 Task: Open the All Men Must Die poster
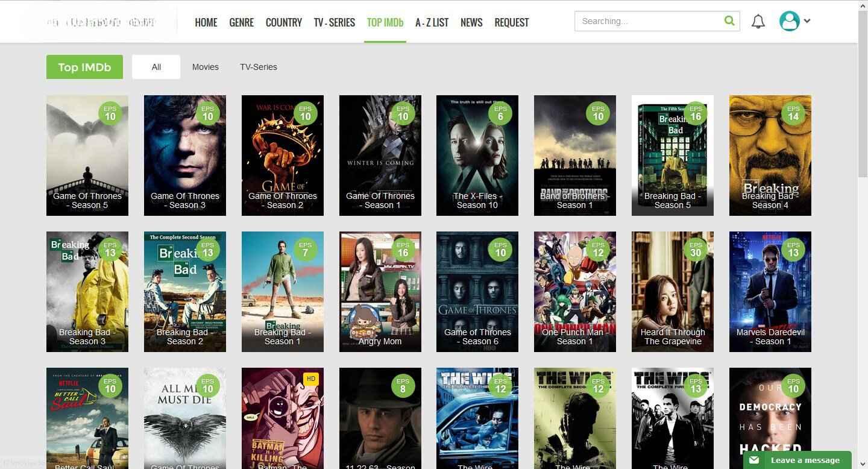click(185, 418)
